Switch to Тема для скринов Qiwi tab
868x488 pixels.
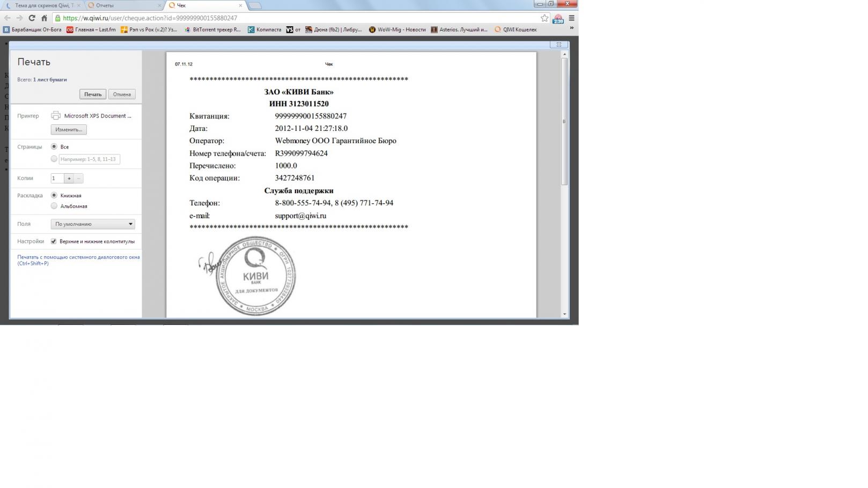[x=43, y=5]
